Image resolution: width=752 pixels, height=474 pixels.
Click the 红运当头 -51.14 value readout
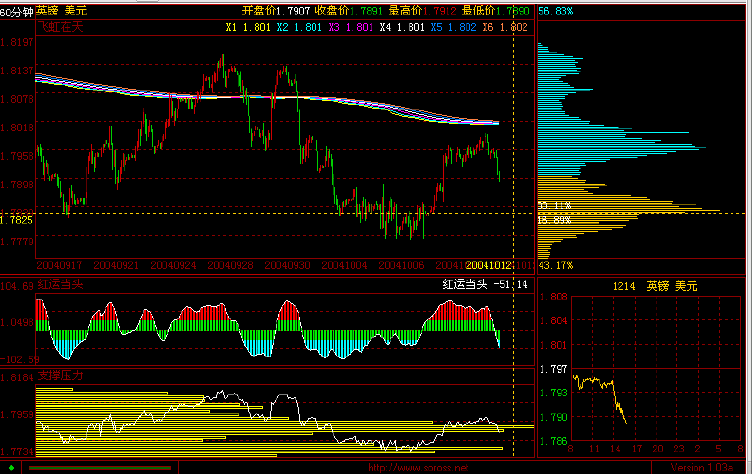[x=485, y=284]
